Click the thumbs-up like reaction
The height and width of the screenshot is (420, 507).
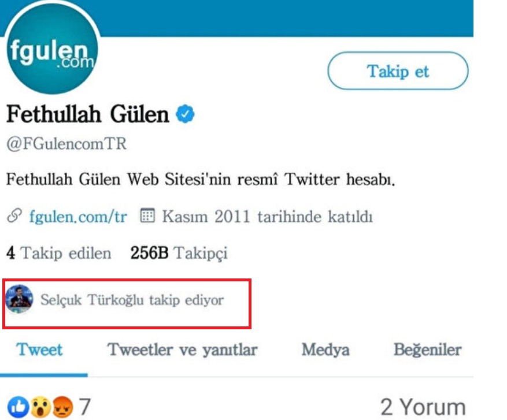coord(18,407)
